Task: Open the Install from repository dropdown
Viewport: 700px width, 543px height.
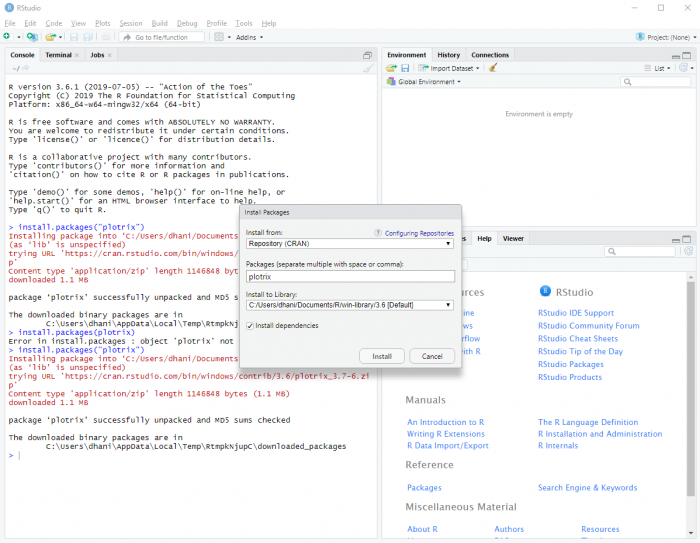Action: click(350, 243)
